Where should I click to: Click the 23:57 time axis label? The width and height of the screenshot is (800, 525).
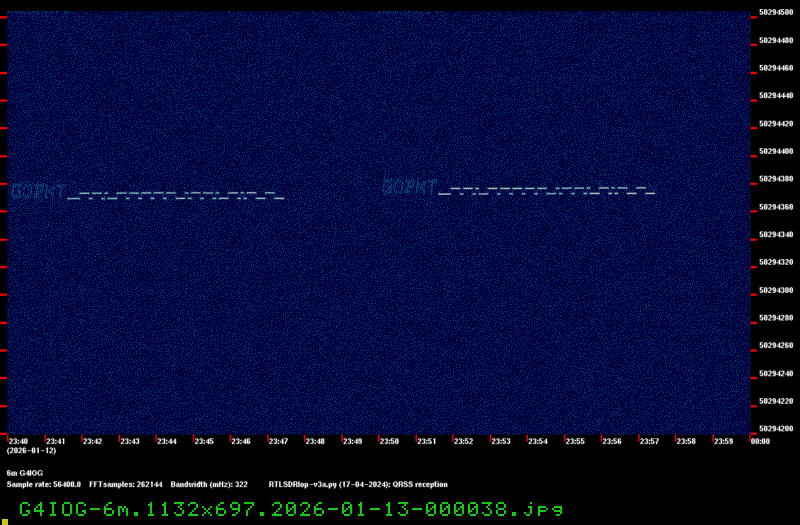pos(649,441)
